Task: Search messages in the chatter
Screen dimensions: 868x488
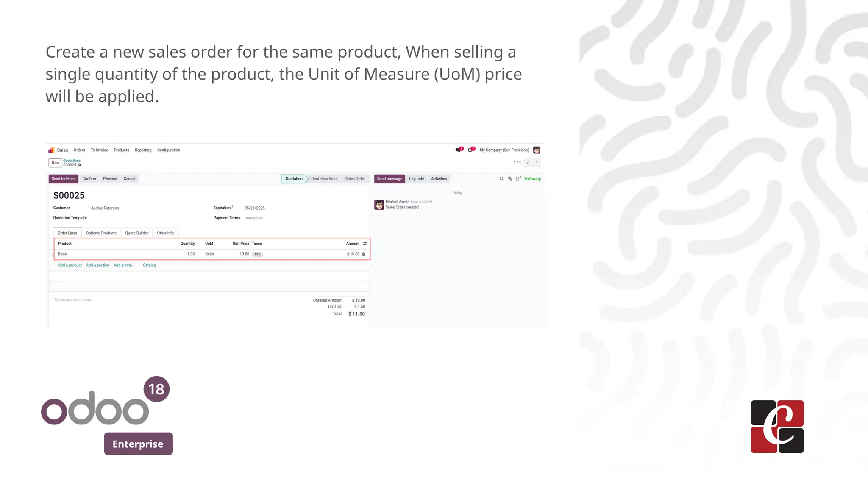Action: (x=501, y=179)
